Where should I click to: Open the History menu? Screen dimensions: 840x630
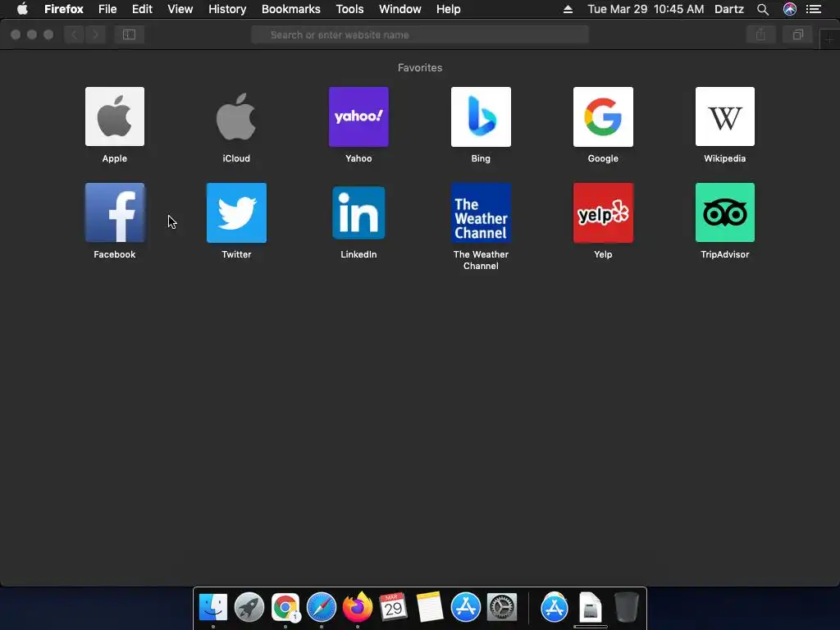pos(227,9)
